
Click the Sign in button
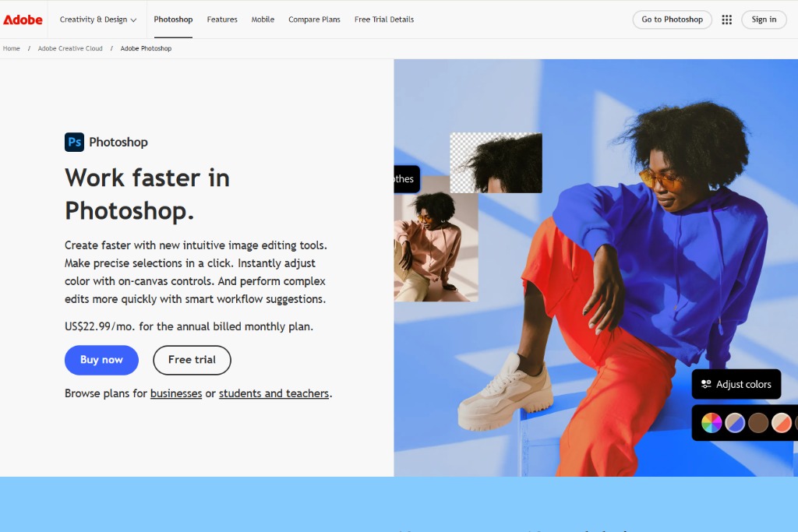(x=764, y=19)
